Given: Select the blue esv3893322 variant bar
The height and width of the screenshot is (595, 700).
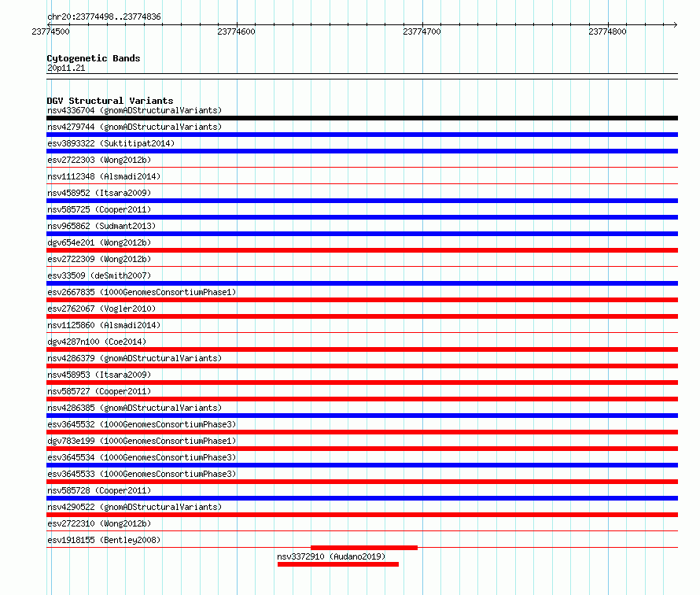Looking at the screenshot, I should point(362,151).
